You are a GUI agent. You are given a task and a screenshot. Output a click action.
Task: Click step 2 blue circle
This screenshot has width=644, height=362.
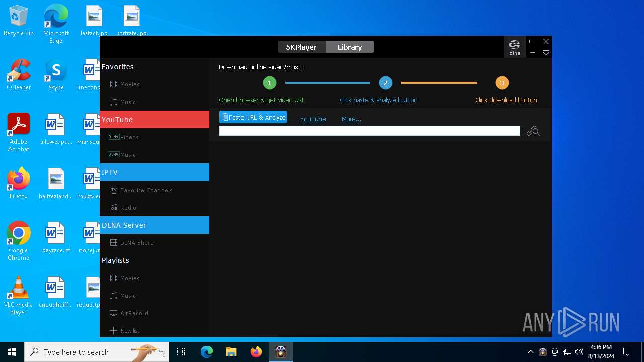pos(386,83)
